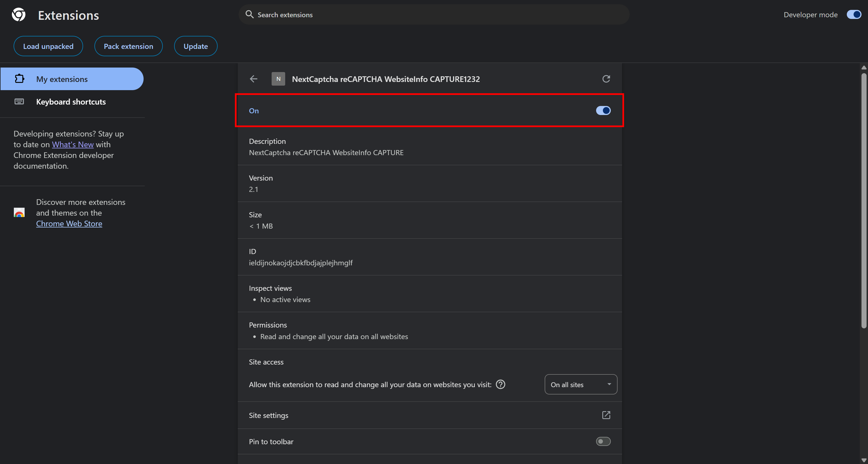Click the search magnifier icon
This screenshot has height=464, width=868.
click(x=249, y=14)
